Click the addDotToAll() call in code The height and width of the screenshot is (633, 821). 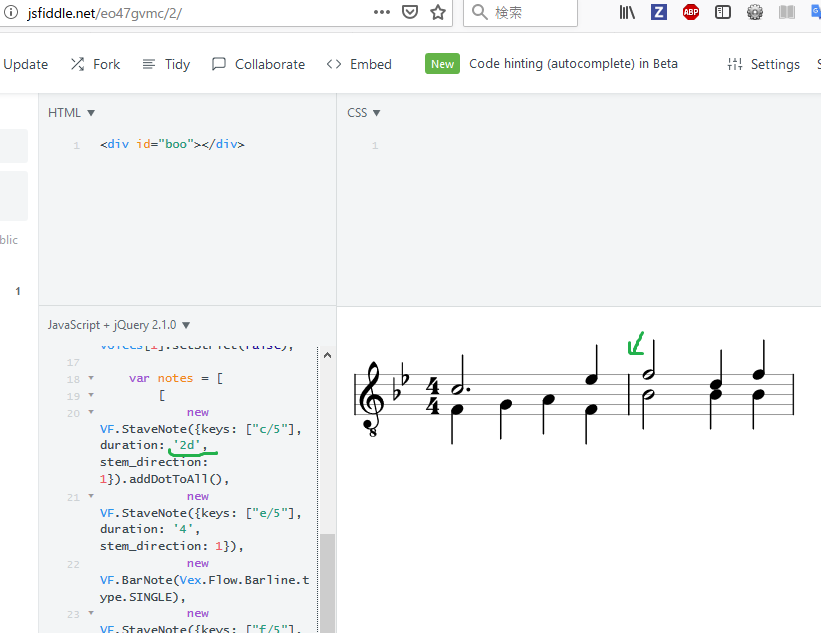click(x=176, y=479)
